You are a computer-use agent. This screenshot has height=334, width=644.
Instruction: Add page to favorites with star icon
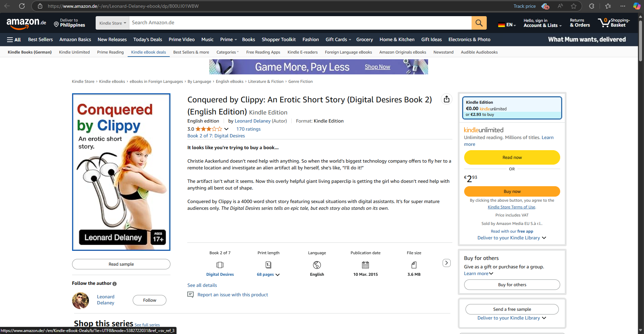tap(574, 6)
